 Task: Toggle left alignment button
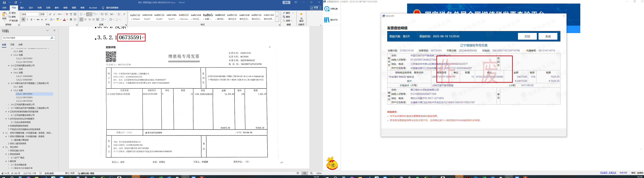82,20
